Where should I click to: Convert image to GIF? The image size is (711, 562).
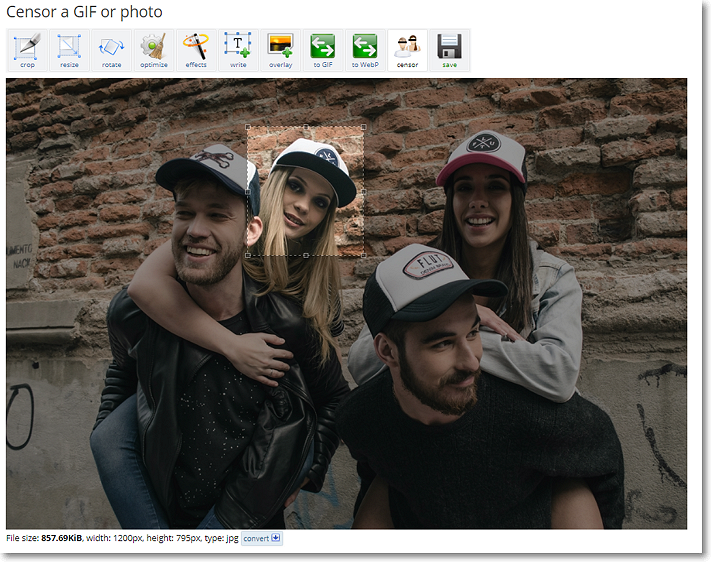point(323,50)
